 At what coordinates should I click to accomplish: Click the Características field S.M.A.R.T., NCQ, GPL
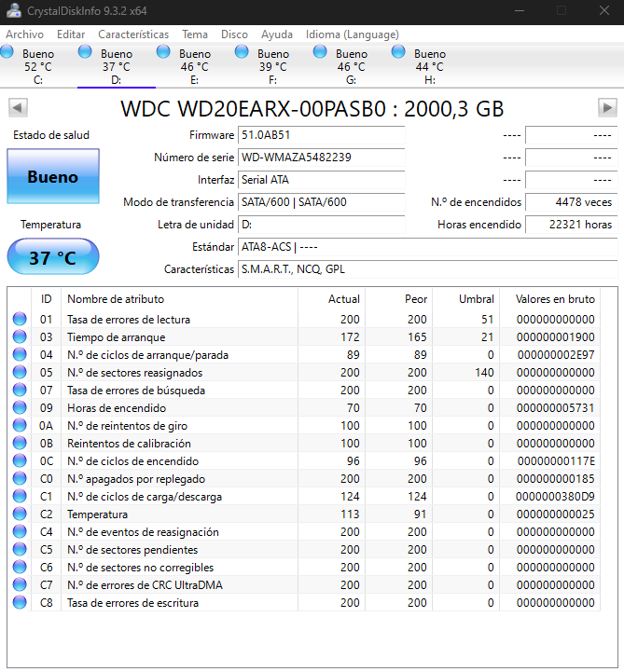tap(427, 269)
